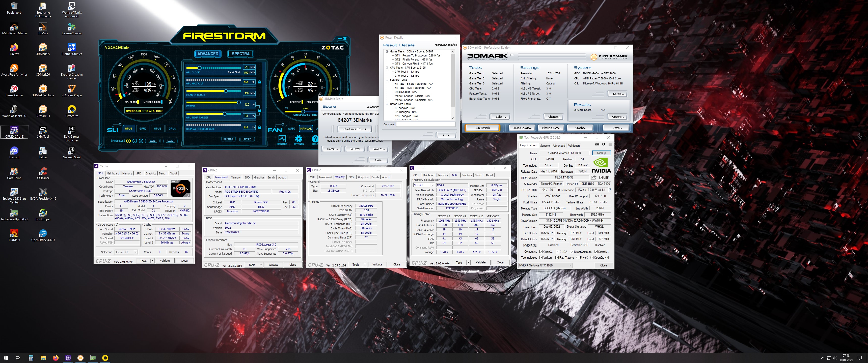Click Submit Your Results button
This screenshot has height=363, width=868.
point(355,129)
